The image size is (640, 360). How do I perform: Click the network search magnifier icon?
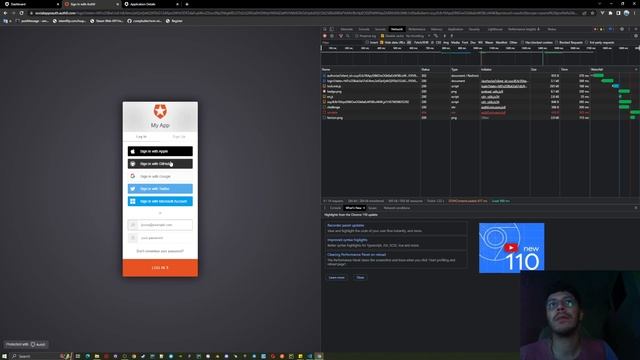(347, 36)
